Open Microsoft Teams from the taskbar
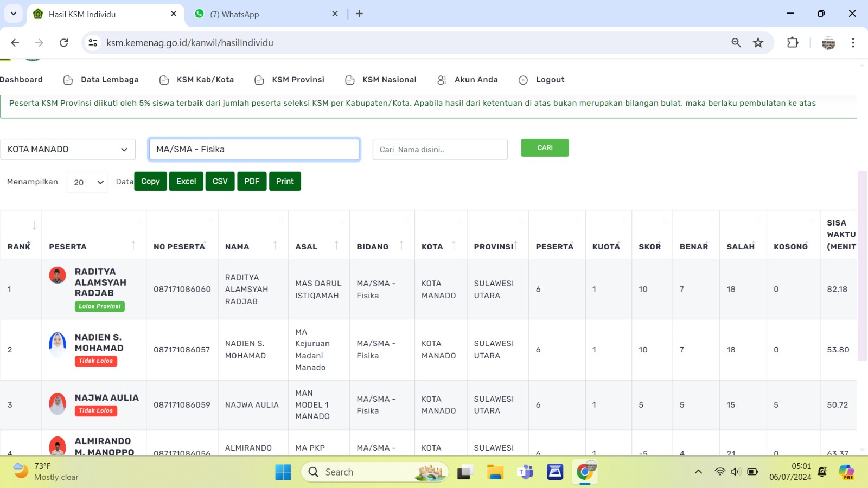 pyautogui.click(x=525, y=472)
